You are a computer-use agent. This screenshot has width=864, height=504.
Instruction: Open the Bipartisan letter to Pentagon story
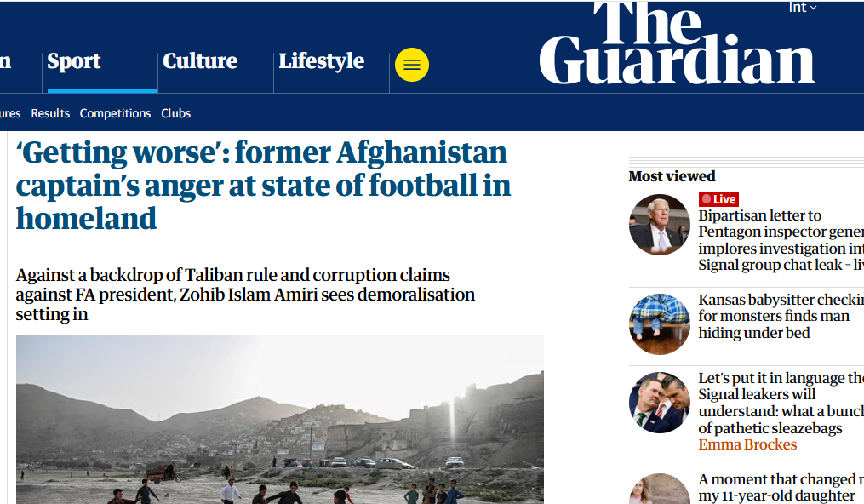point(779,240)
